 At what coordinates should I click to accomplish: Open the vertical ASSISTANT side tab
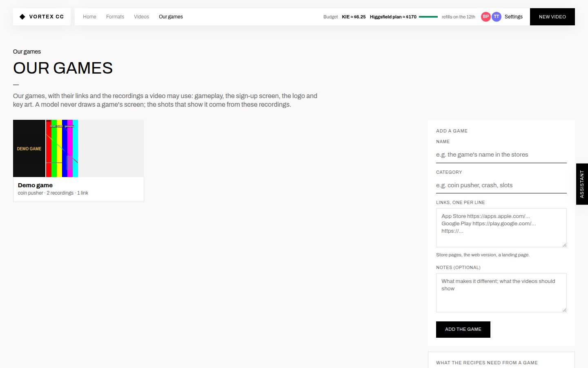(582, 184)
